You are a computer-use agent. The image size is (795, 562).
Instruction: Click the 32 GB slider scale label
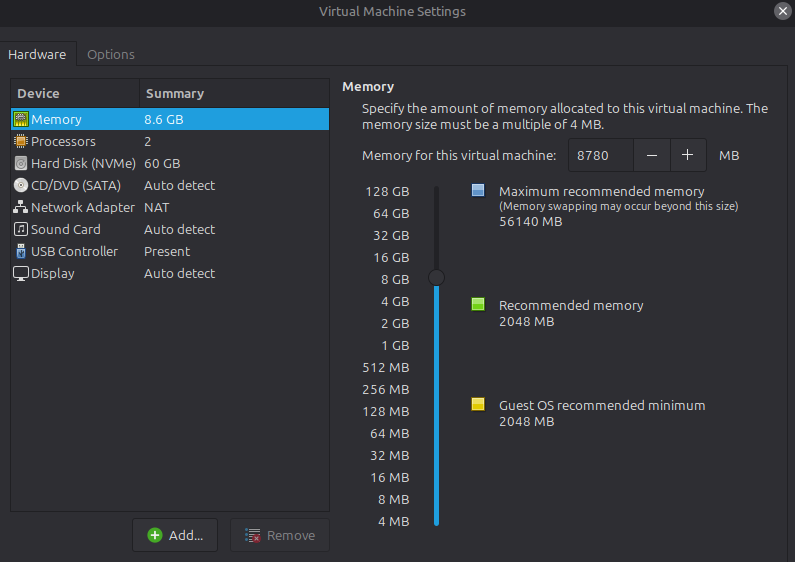391,235
